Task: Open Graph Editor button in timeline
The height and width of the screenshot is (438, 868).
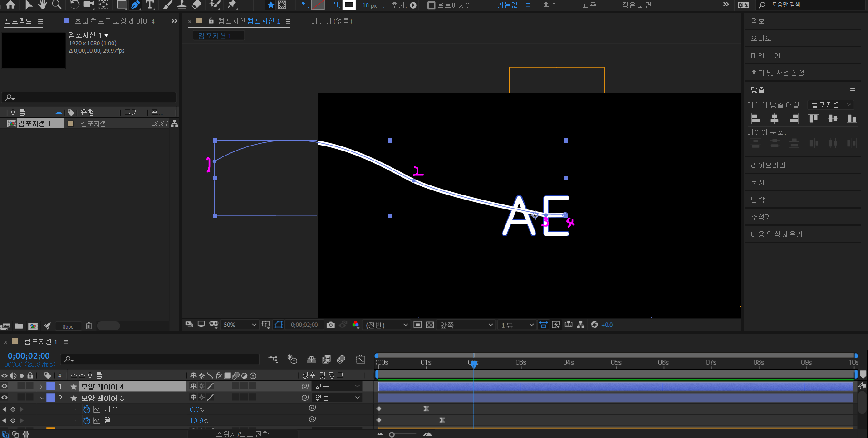Action: pyautogui.click(x=361, y=360)
